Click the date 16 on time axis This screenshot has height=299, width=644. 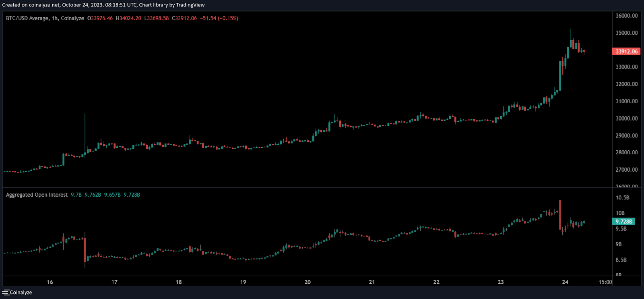[50, 282]
